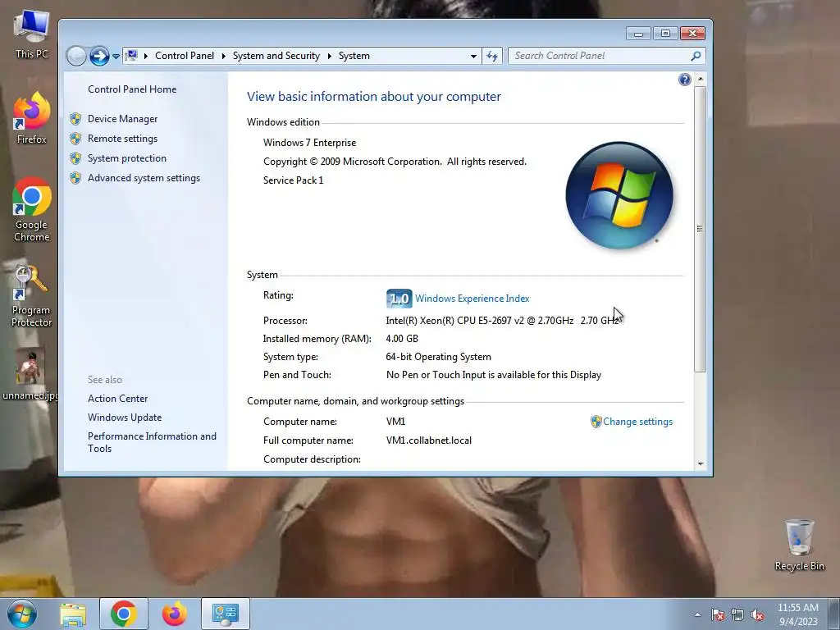Open the Windows Start button
Viewport: 840px width, 630px height.
click(x=22, y=614)
